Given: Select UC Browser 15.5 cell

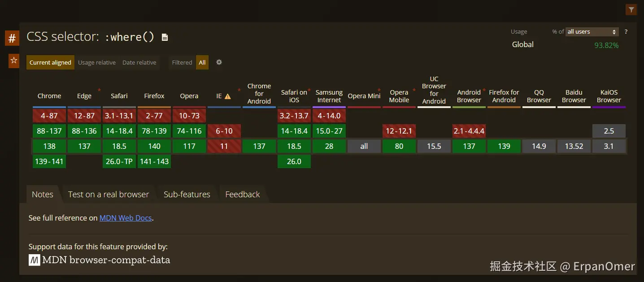Looking at the screenshot, I should 434,146.
